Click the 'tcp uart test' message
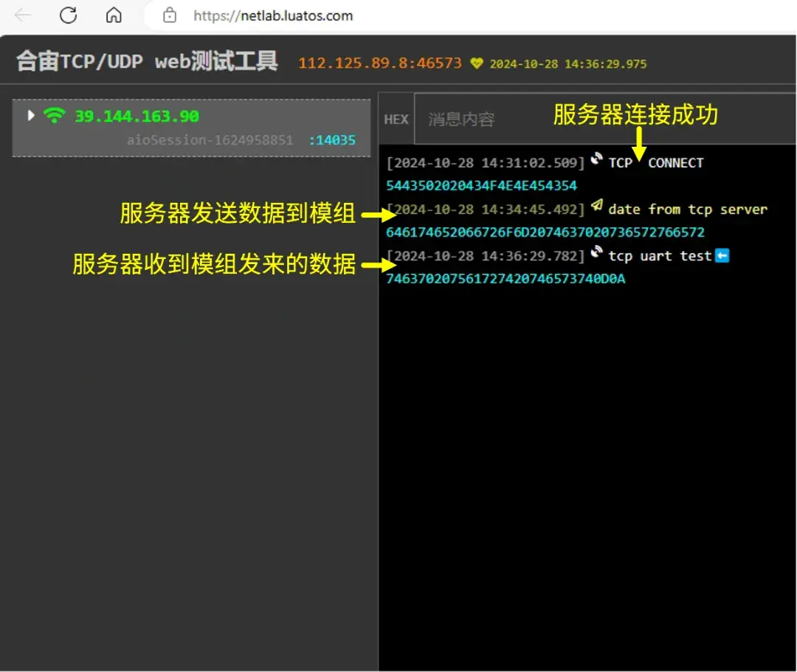The image size is (797, 672). (x=660, y=255)
